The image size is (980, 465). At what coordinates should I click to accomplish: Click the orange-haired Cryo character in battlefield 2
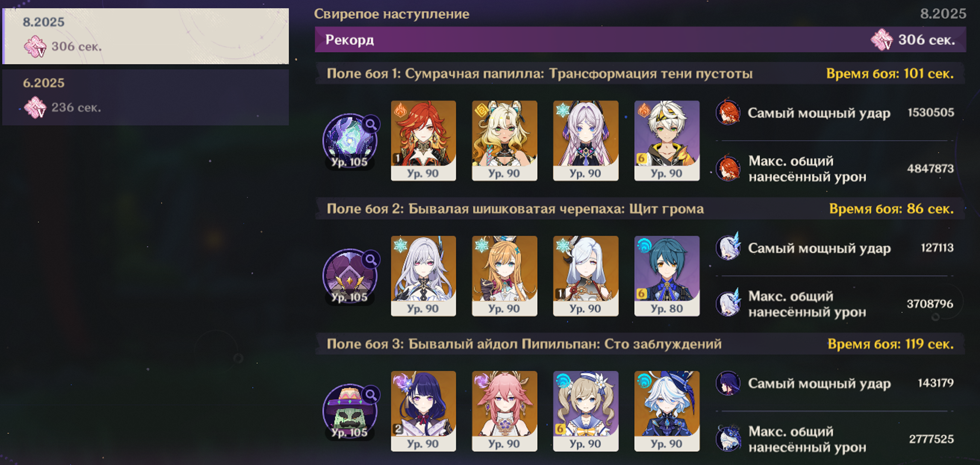click(x=505, y=276)
